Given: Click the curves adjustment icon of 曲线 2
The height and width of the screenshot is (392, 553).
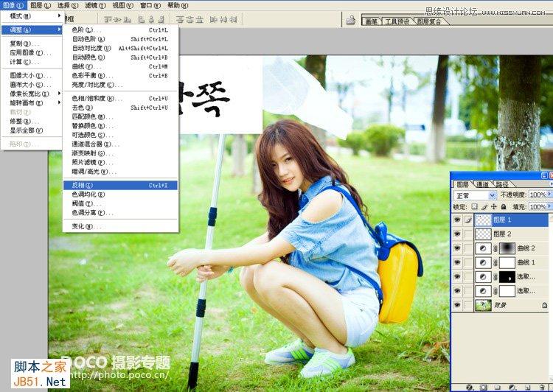Looking at the screenshot, I should pos(483,248).
